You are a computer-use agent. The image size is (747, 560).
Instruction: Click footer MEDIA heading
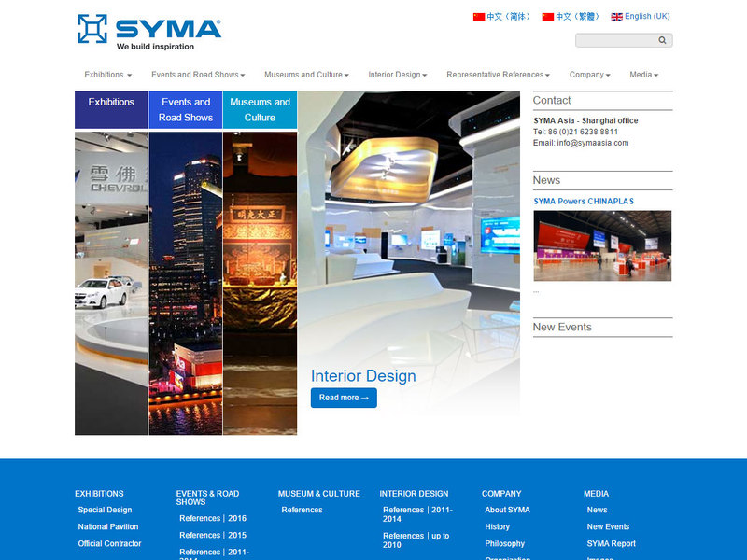596,494
